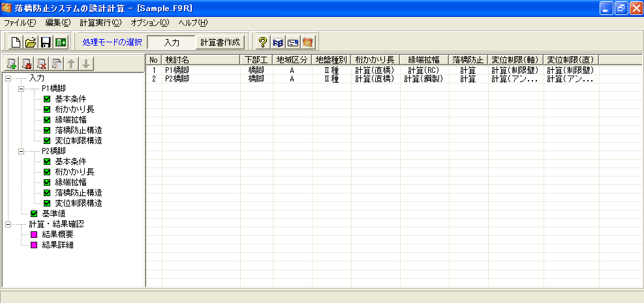The image size is (644, 303).
Task: Click the magenta 結果概要 status icon
Action: [34, 235]
